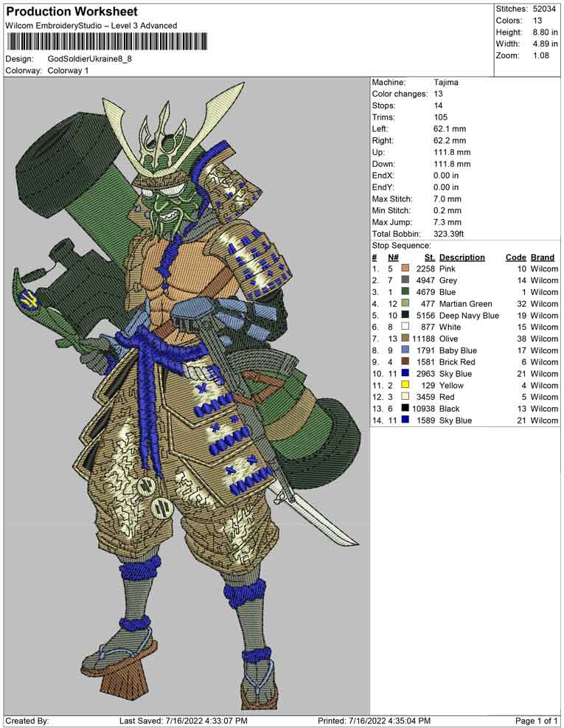Select the Olive color swatch

click(x=405, y=339)
